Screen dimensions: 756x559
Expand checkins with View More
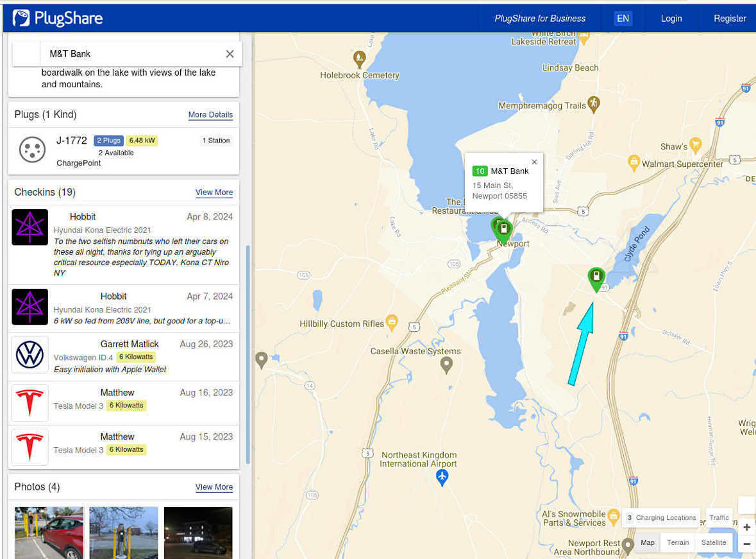(214, 193)
